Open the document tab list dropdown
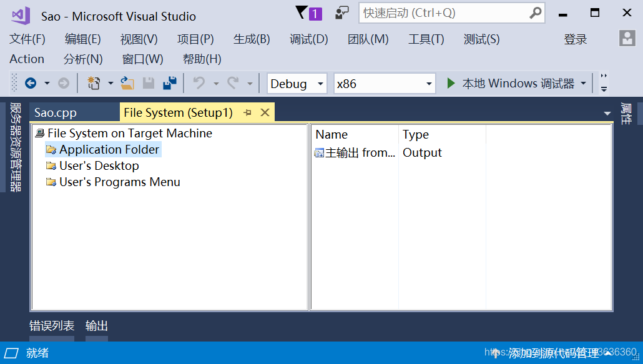Image resolution: width=643 pixels, height=364 pixels. click(x=607, y=114)
